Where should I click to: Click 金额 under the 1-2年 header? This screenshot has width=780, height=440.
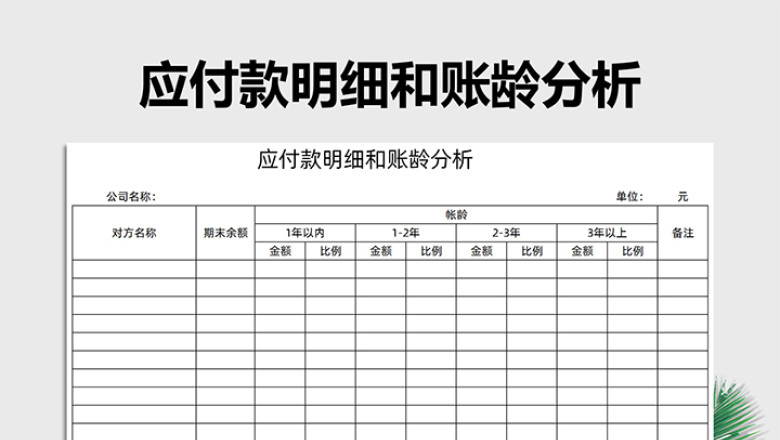click(381, 251)
